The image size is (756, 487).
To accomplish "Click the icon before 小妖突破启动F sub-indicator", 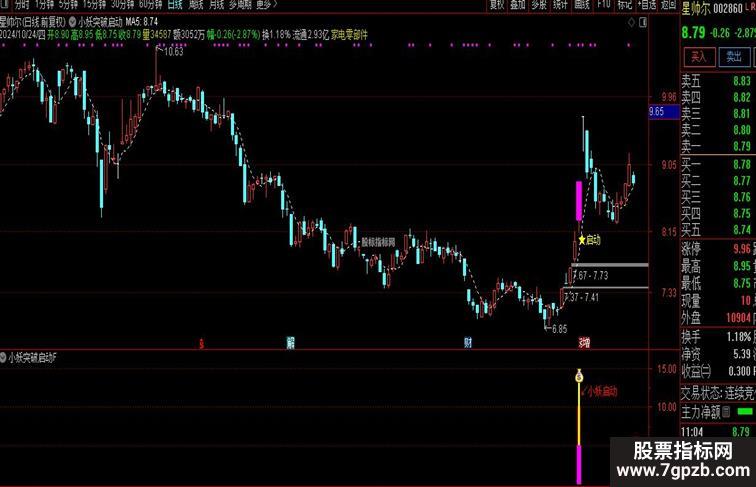I will tap(3, 358).
